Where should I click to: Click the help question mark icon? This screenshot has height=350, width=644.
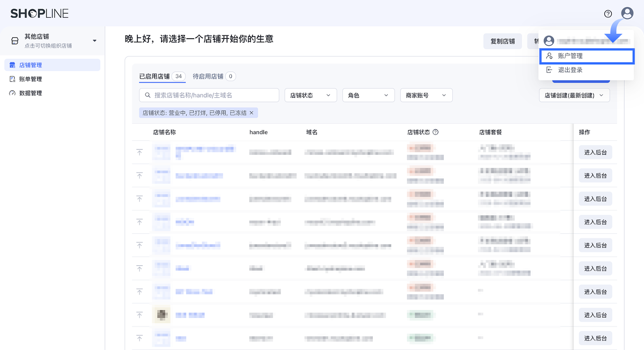click(x=608, y=14)
